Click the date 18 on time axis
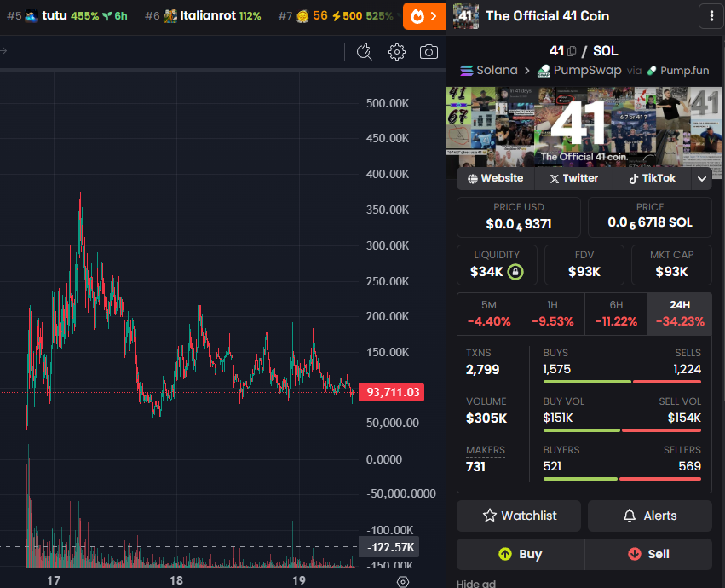Viewport: 725px width, 588px height. pos(176,580)
